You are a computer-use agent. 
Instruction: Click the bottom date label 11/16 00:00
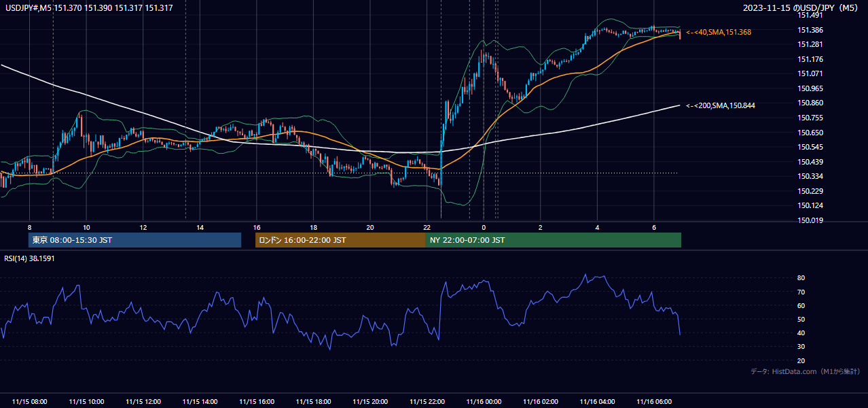[x=484, y=402]
